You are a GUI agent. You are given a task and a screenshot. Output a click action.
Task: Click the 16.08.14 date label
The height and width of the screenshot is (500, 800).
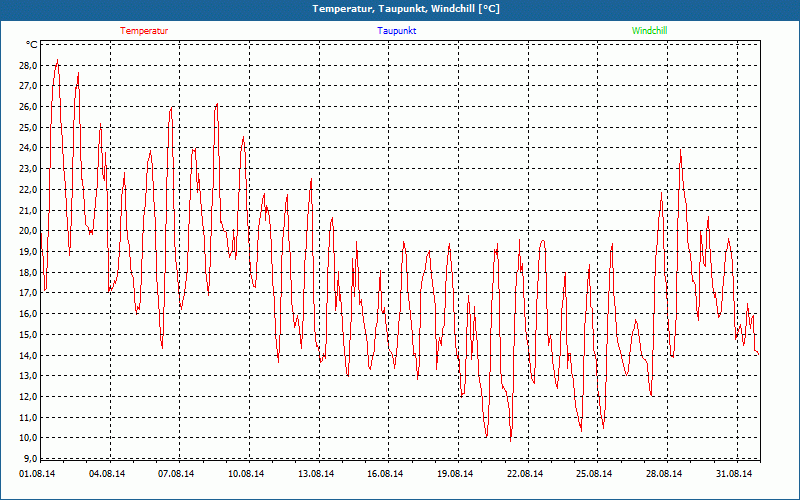(x=385, y=474)
